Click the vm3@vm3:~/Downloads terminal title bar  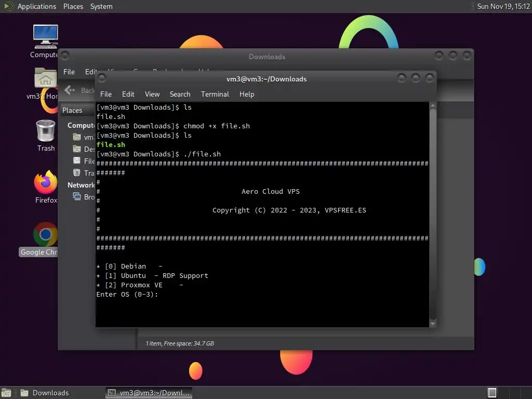267,79
